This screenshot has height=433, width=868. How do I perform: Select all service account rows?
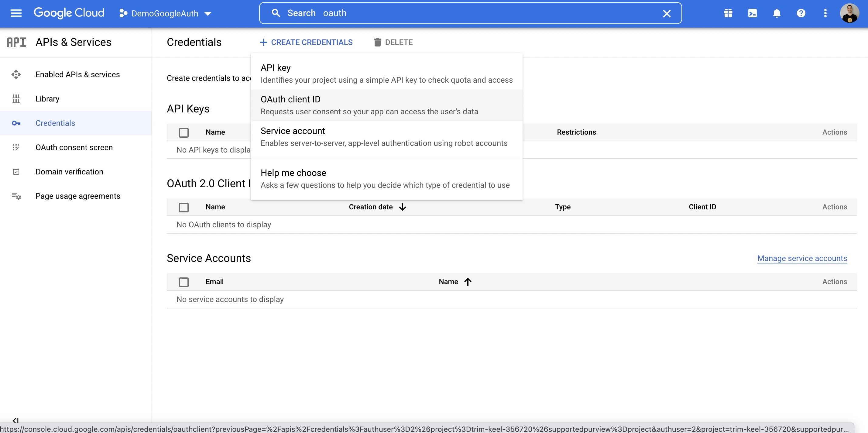coord(184,282)
